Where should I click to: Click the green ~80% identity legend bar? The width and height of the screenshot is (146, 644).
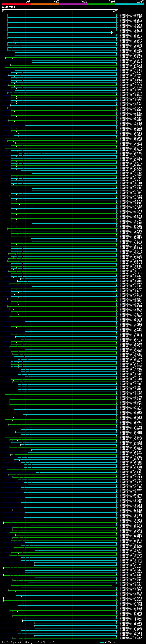click(101, 4)
